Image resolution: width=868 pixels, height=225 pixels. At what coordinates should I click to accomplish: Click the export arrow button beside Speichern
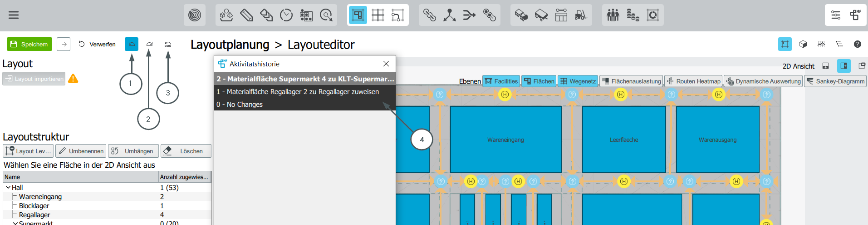pos(64,44)
